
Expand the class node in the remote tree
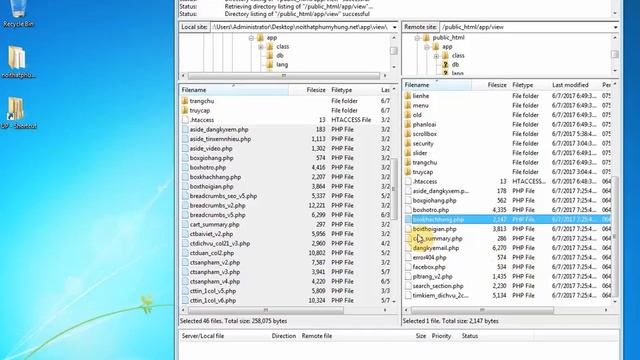pos(436,56)
